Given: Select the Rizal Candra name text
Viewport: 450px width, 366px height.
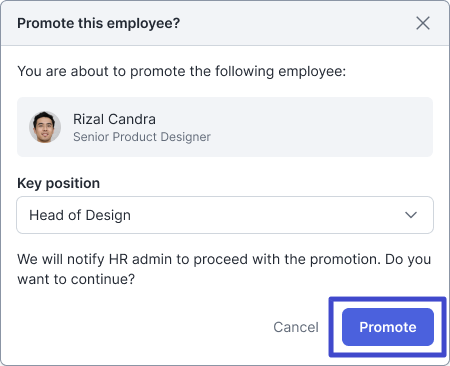Looking at the screenshot, I should pos(114,119).
